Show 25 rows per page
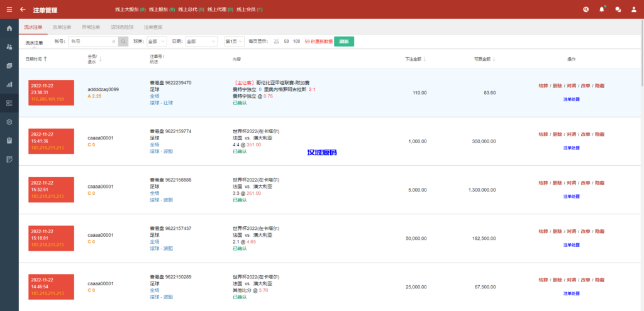Screen dimensions: 644x311 [277, 41]
